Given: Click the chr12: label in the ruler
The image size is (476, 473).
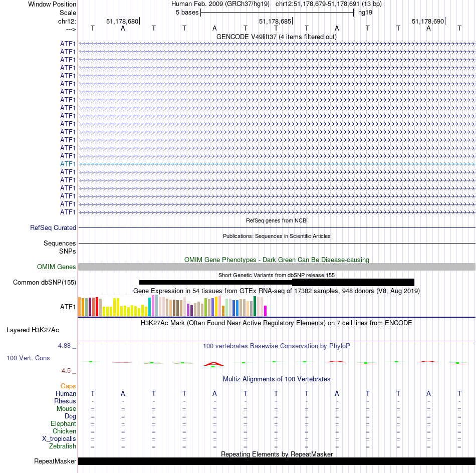Looking at the screenshot, I should (x=67, y=21).
